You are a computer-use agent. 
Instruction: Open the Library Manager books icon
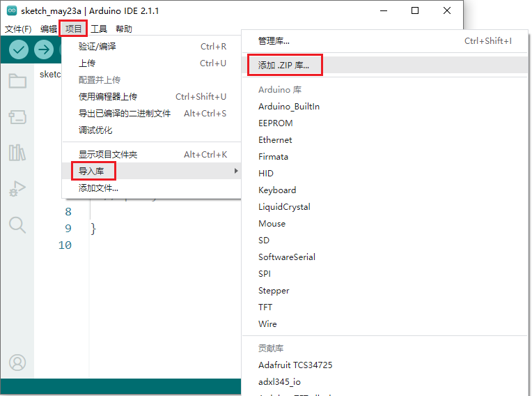click(17, 153)
